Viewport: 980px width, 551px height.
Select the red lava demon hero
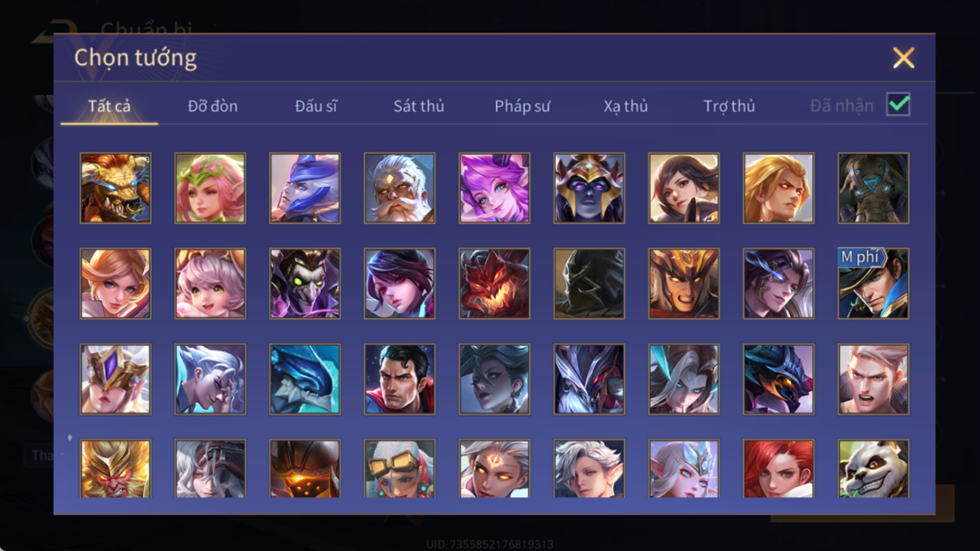click(x=494, y=283)
